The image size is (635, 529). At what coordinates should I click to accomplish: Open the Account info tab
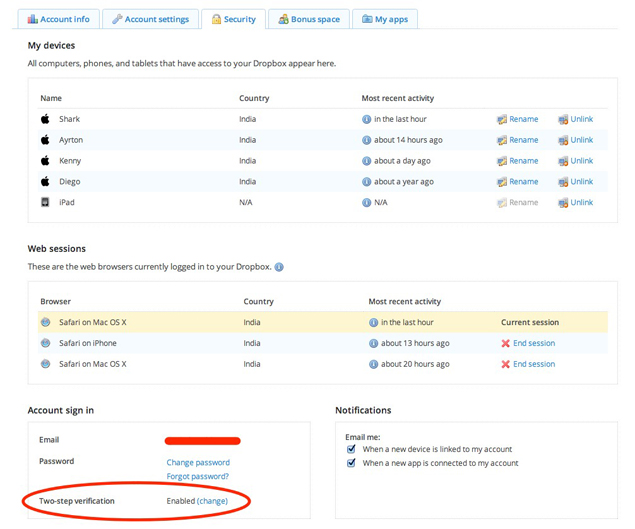[59, 19]
